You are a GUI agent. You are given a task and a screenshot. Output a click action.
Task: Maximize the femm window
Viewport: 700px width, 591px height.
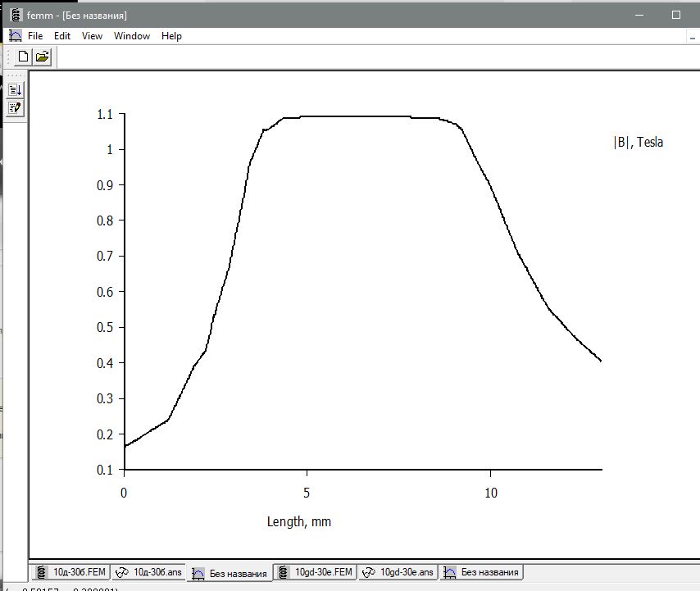tap(676, 16)
